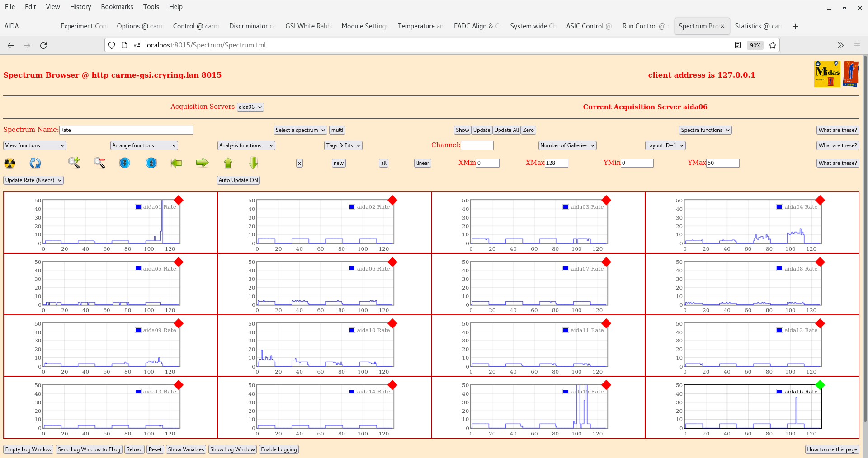The image size is (868, 458).
Task: Click the green right arrow icon
Action: (202, 163)
